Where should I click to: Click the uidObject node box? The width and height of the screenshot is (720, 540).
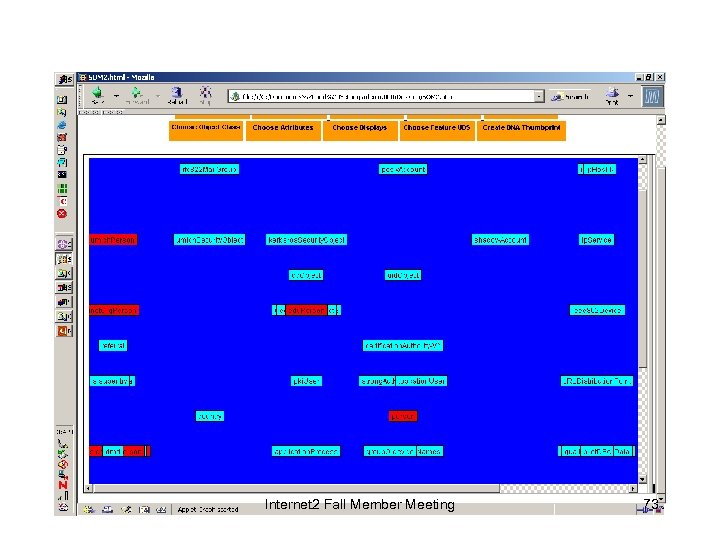tap(403, 275)
